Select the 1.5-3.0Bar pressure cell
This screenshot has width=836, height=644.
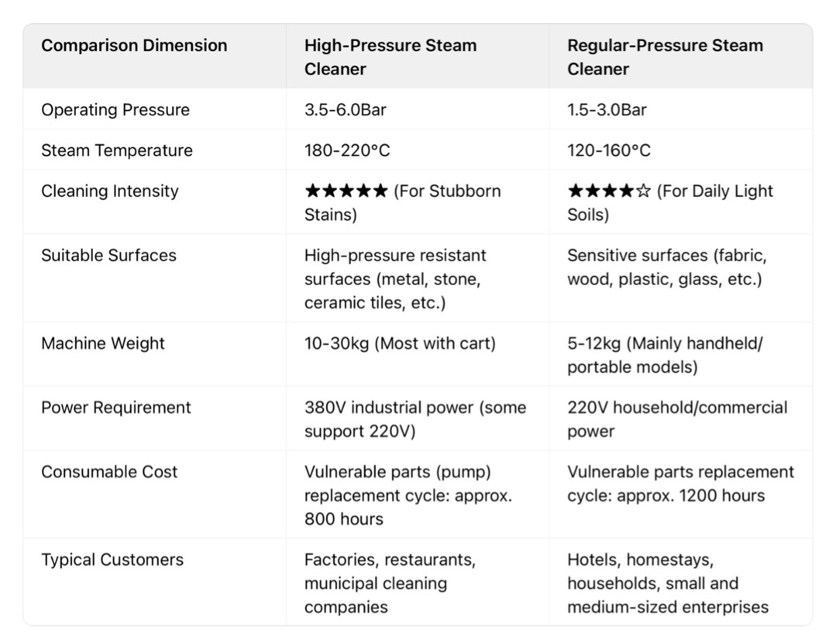(607, 110)
